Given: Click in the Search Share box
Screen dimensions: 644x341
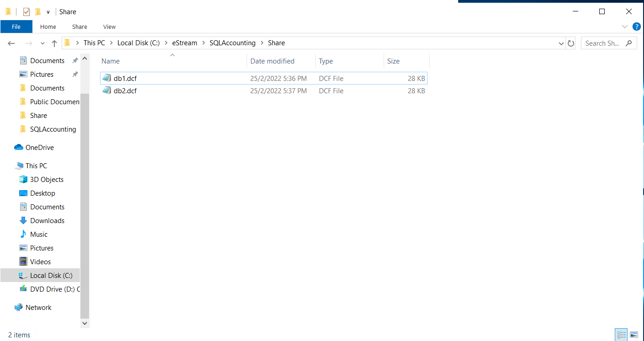Looking at the screenshot, I should (603, 43).
